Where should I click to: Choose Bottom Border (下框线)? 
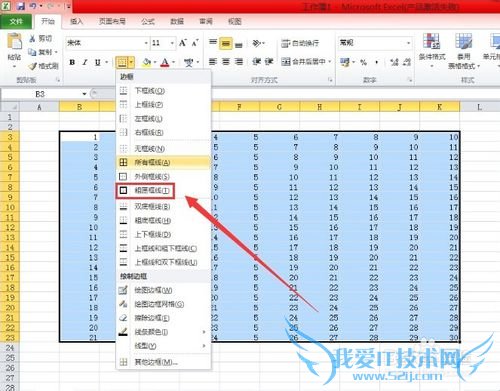tap(163, 91)
